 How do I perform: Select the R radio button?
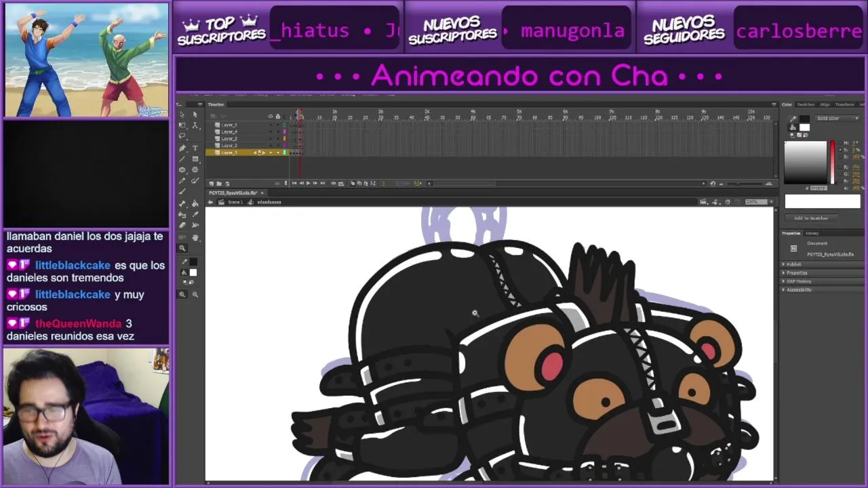(840, 167)
